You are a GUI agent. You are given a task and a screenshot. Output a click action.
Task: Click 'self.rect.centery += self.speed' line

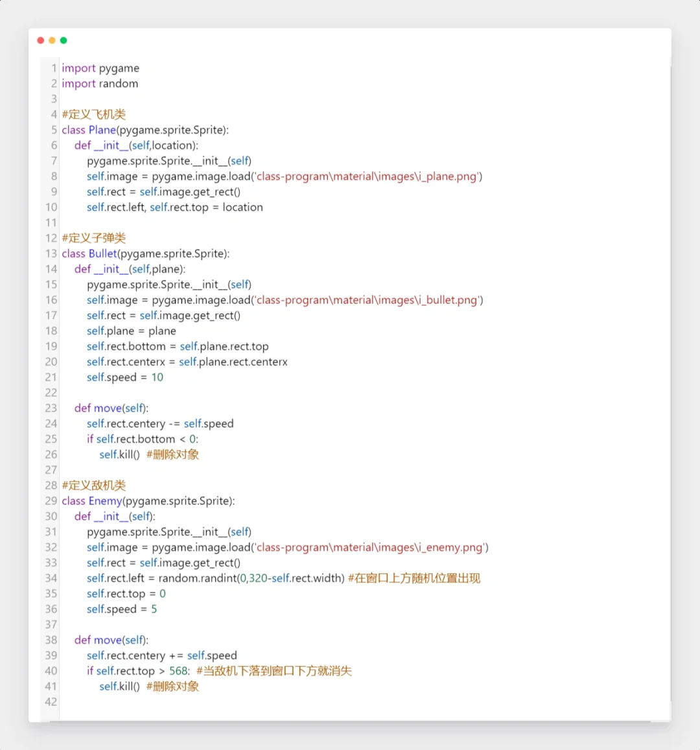click(162, 656)
